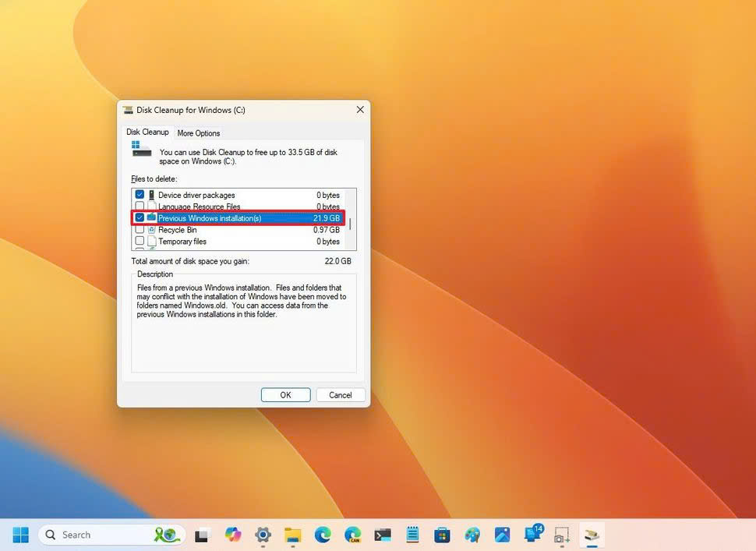Select the Temporary files list entry

(195, 242)
